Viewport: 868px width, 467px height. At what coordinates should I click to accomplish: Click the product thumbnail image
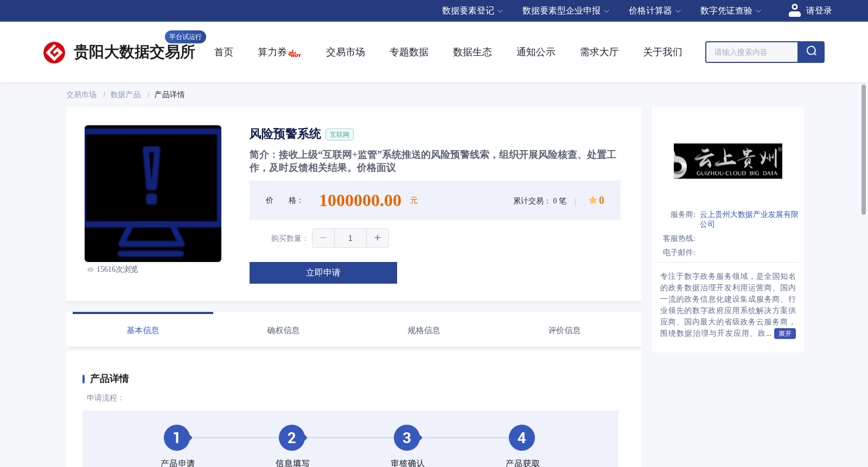(153, 194)
